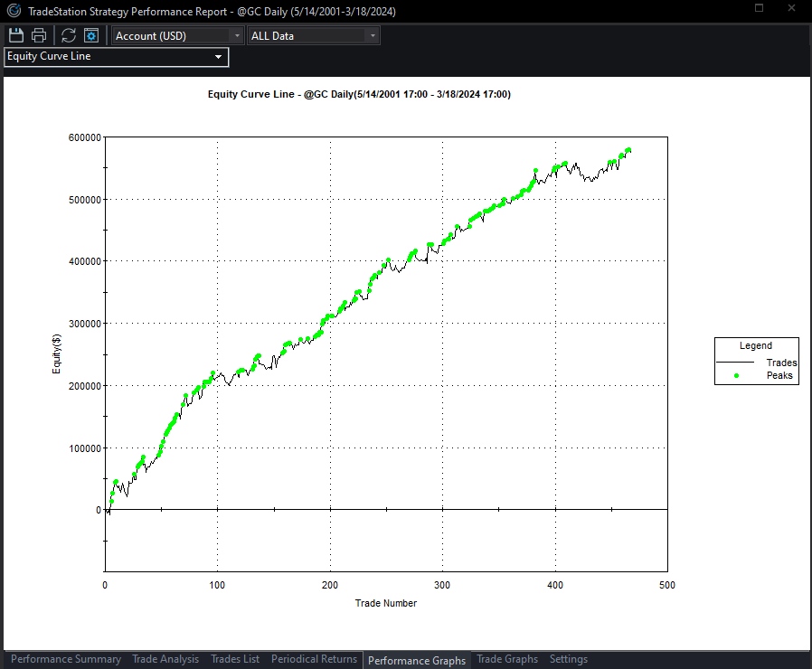Click the 200 x-axis value
This screenshot has width=812, height=669.
point(330,585)
